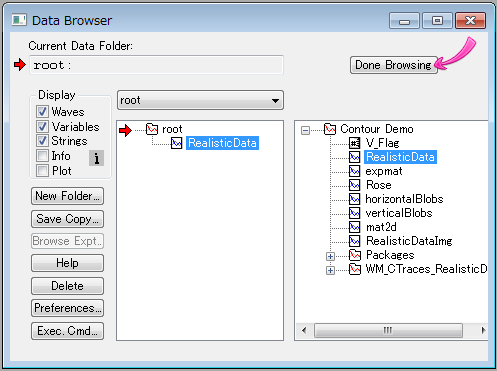Click the Save Copy button
Screen dimensions: 497x371
[67, 219]
